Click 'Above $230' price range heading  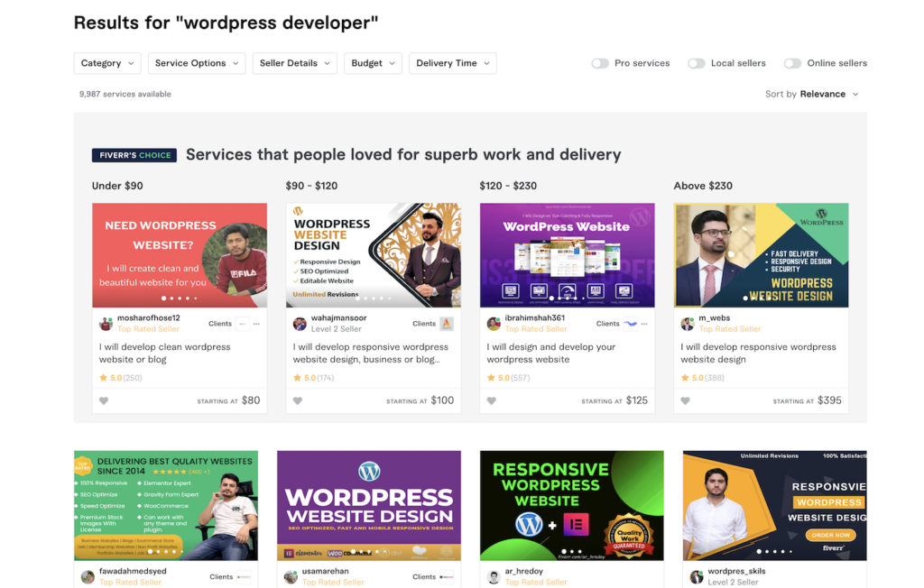[x=703, y=186]
